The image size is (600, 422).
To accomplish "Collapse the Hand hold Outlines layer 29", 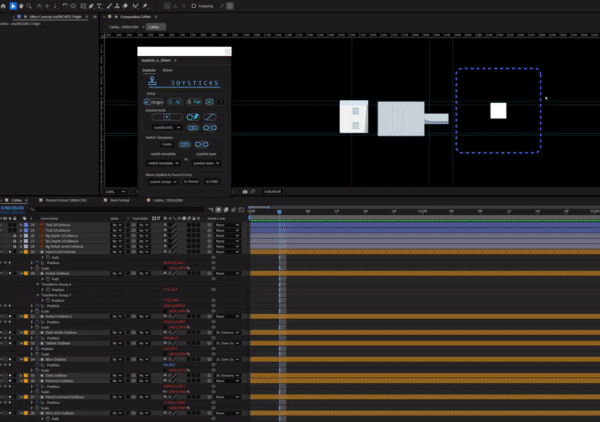I will pos(21,252).
